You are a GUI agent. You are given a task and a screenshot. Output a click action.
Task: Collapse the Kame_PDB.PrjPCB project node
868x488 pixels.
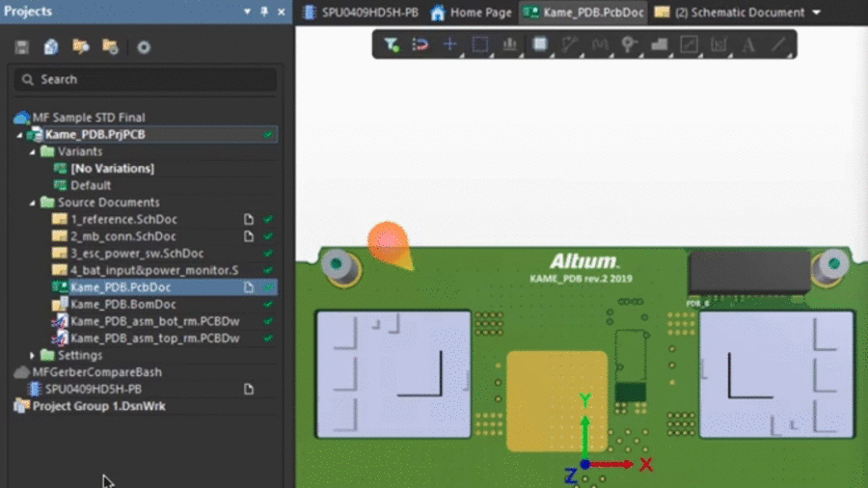[20, 134]
